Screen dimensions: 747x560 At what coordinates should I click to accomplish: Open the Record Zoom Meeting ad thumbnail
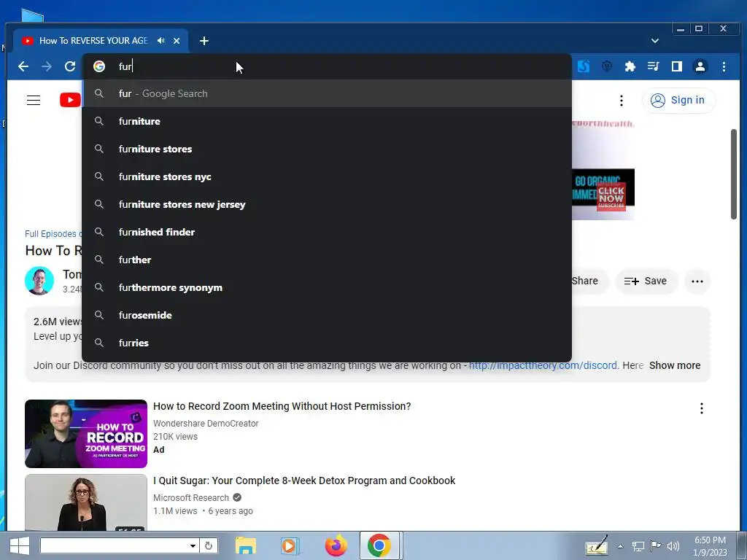point(86,434)
